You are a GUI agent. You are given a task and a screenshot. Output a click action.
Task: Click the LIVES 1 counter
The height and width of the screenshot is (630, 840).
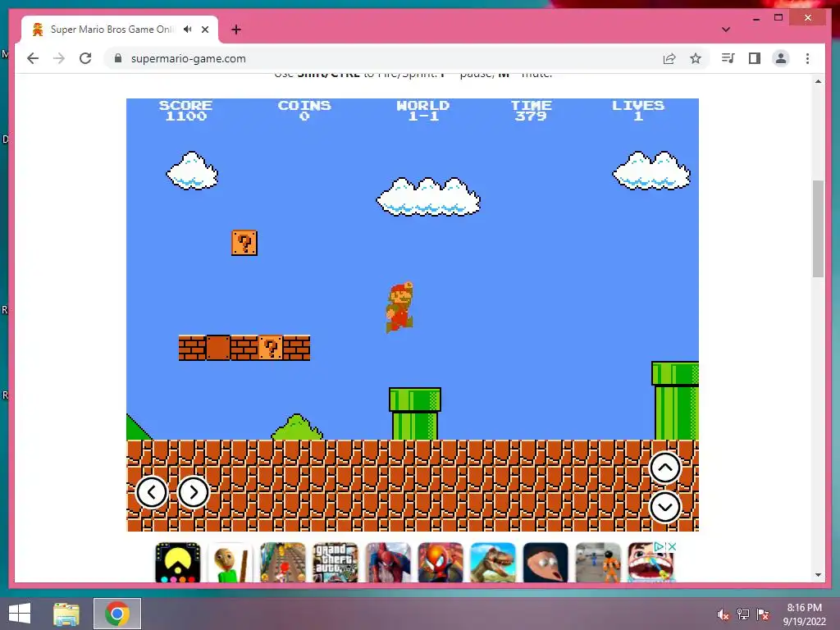638,111
